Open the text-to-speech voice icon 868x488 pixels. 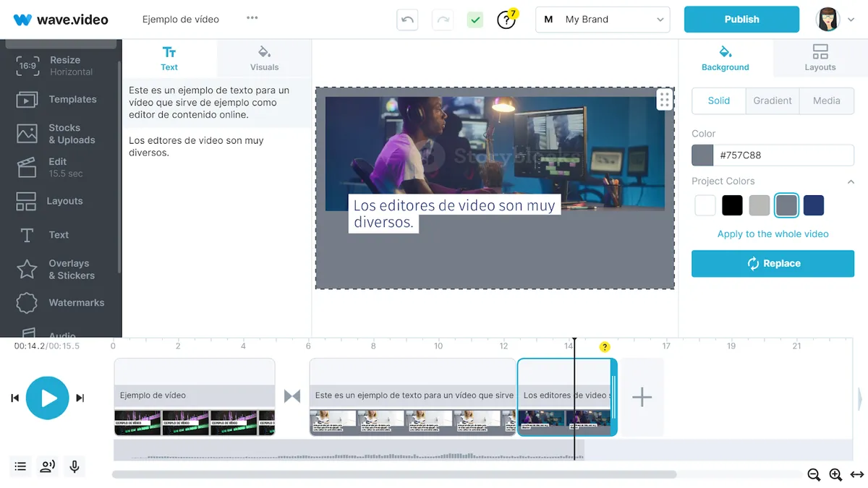click(47, 466)
